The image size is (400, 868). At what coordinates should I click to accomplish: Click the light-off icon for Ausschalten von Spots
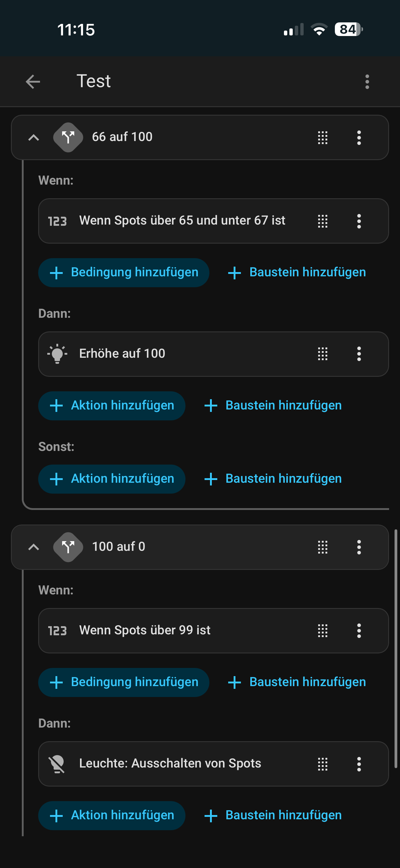[x=57, y=764]
